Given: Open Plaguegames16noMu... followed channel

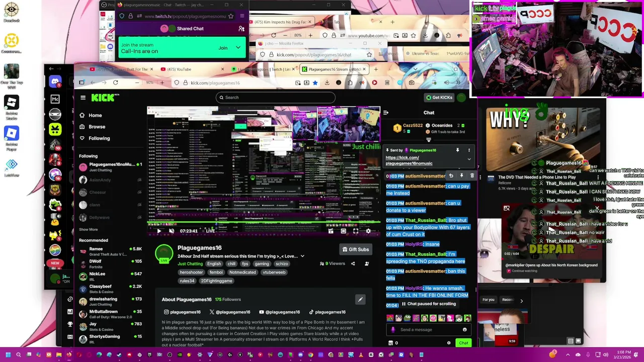Looking at the screenshot, I should (x=110, y=167).
